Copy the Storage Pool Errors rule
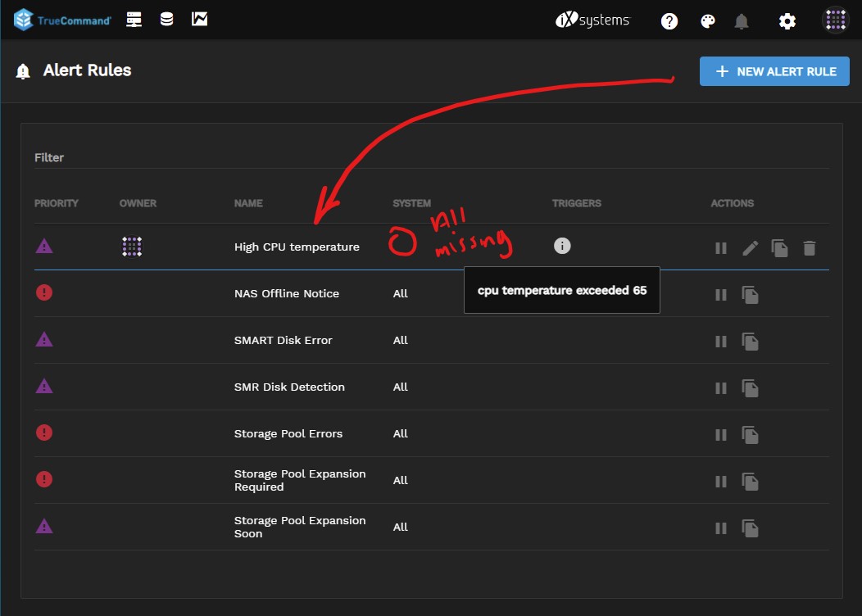 tap(750, 435)
